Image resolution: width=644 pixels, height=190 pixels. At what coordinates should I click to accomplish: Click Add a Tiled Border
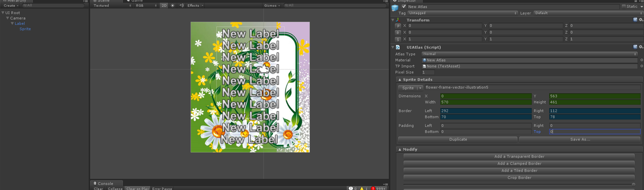(x=519, y=171)
